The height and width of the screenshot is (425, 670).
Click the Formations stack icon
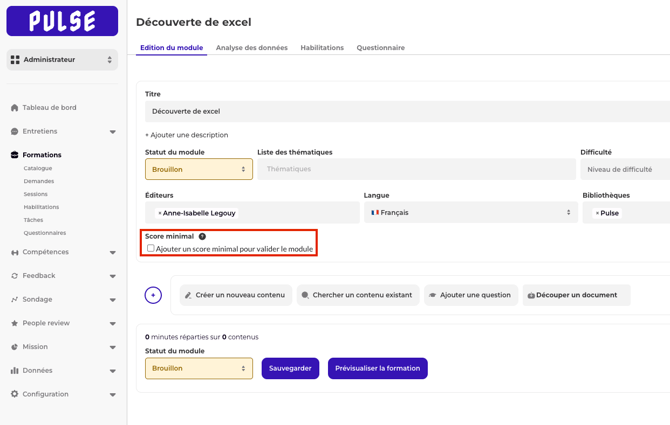(14, 155)
